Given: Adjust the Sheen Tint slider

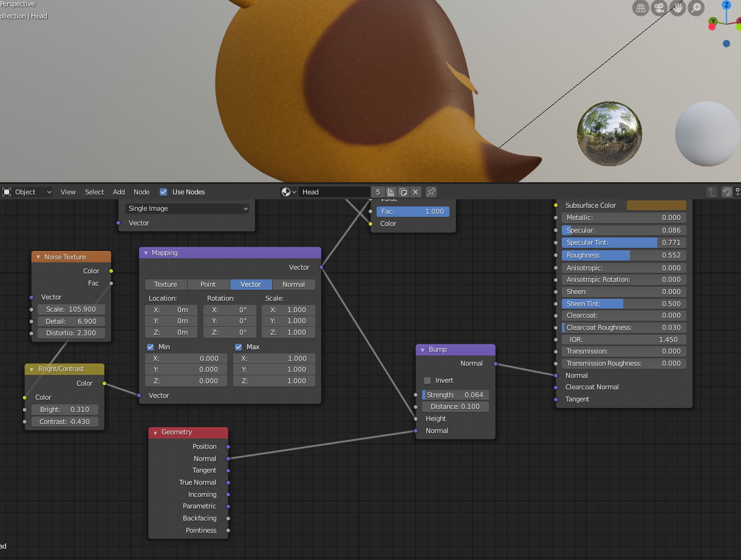Looking at the screenshot, I should 624,304.
